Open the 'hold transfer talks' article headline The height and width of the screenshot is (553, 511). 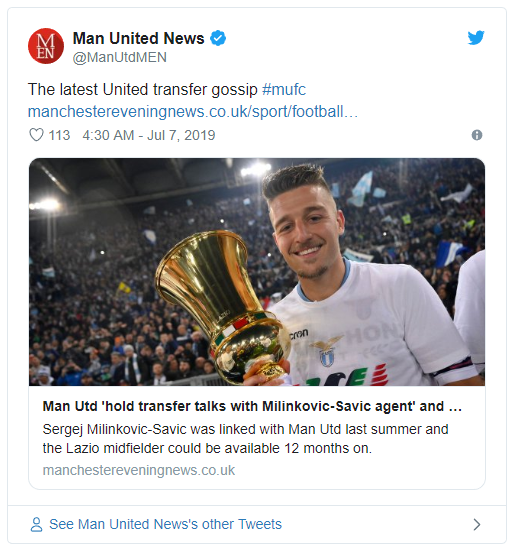252,406
